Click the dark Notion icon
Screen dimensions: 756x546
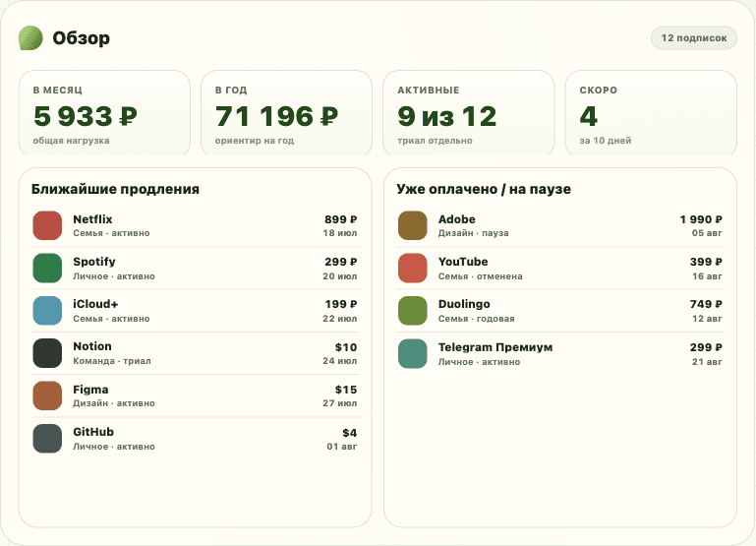click(47, 353)
